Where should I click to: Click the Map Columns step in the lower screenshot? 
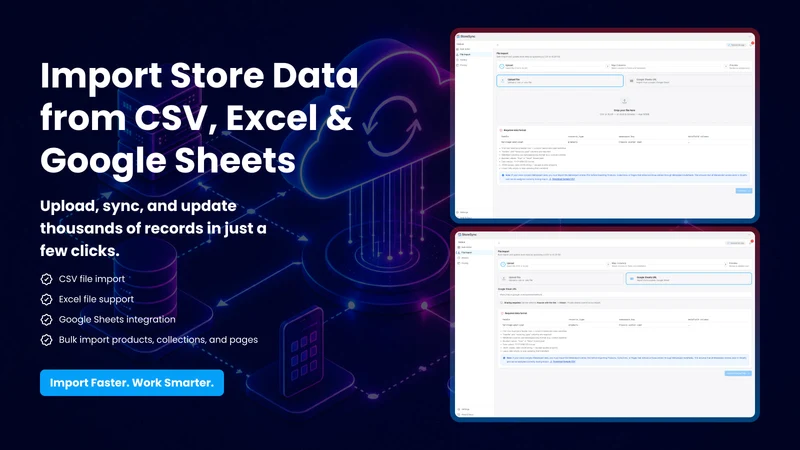[x=627, y=264]
